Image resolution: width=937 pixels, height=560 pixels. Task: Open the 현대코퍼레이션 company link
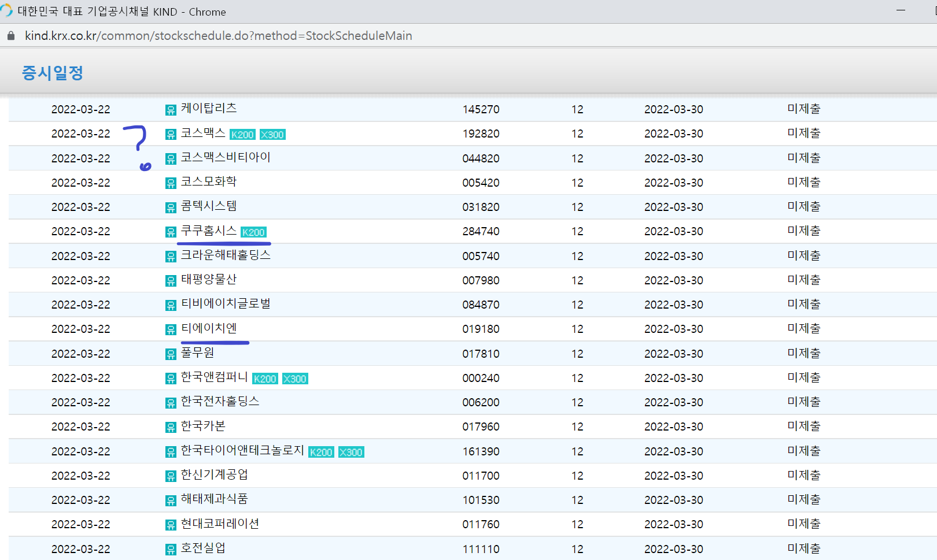tap(220, 524)
